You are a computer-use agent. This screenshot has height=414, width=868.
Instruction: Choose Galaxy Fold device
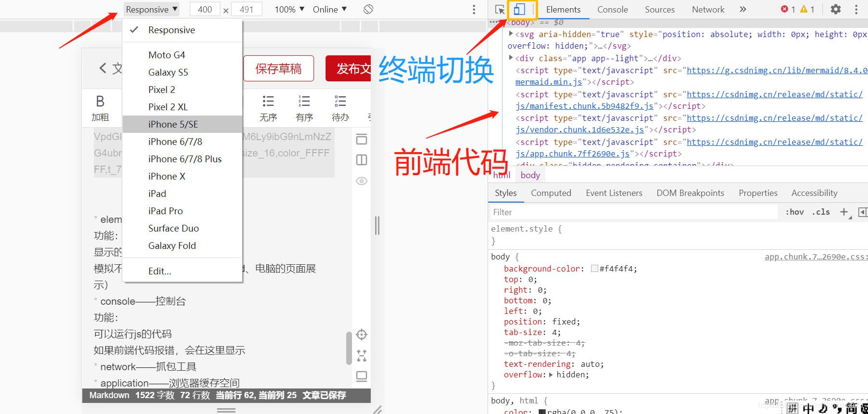[x=182, y=246]
